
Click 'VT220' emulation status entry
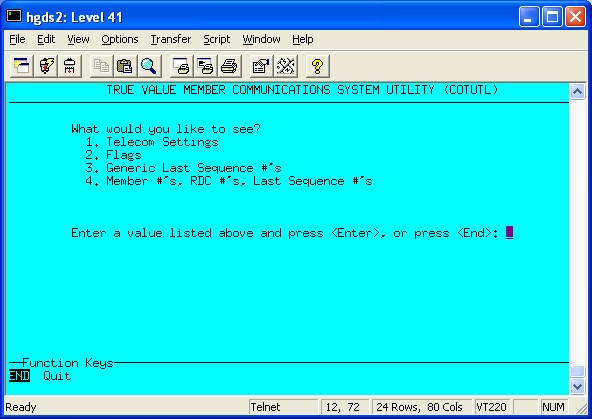pos(491,407)
